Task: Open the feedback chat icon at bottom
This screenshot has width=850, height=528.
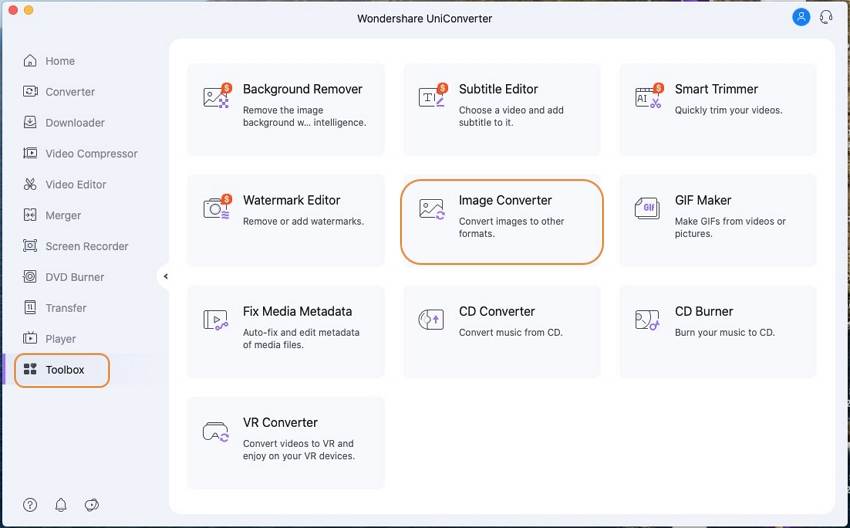Action: click(92, 505)
